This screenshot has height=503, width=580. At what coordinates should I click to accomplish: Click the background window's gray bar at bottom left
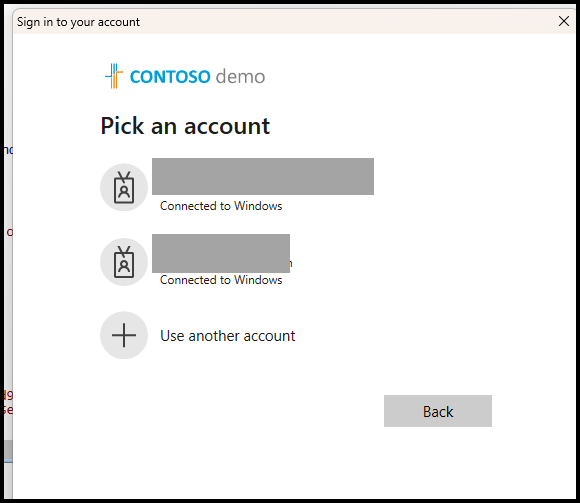click(x=8, y=450)
